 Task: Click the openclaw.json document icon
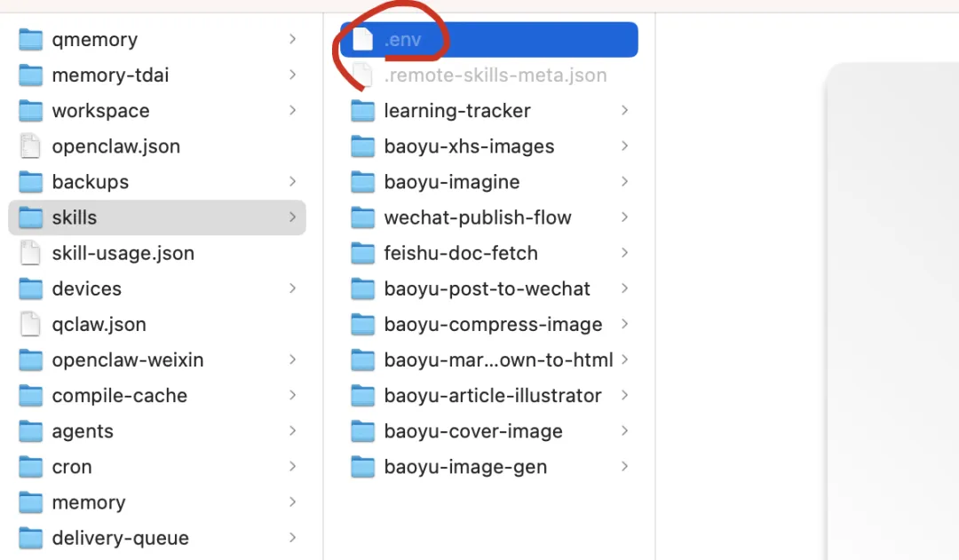click(x=30, y=146)
